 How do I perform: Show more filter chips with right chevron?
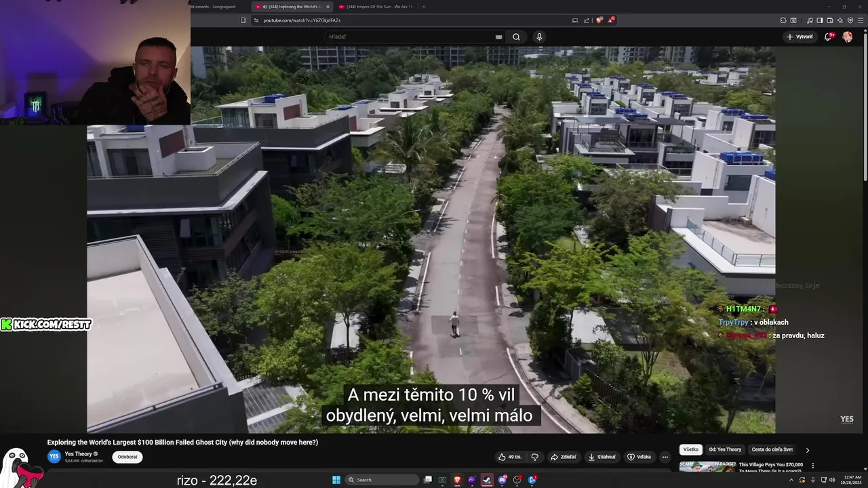coord(807,450)
